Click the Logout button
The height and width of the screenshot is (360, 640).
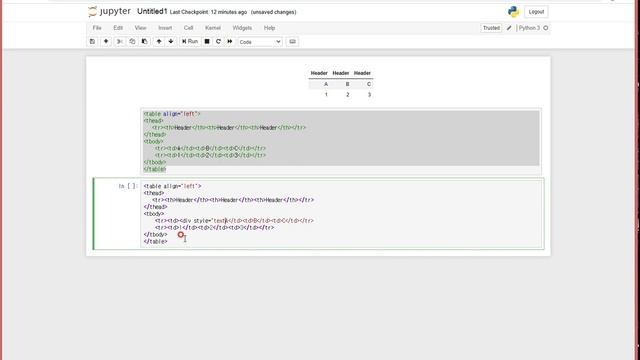[536, 12]
